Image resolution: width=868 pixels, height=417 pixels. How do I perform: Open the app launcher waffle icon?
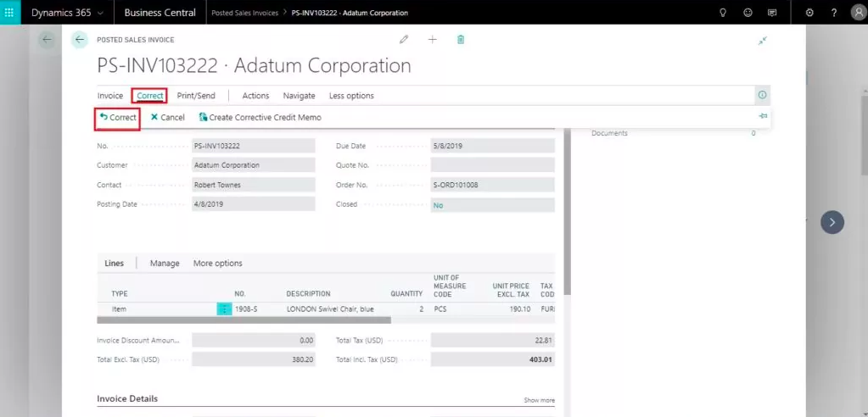[x=10, y=12]
